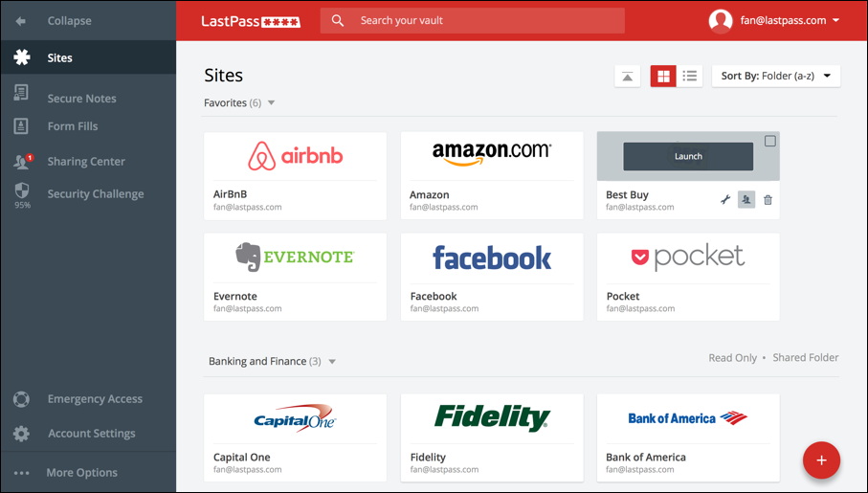Click the Account Settings gear icon
This screenshot has height=493, width=868.
click(x=21, y=434)
